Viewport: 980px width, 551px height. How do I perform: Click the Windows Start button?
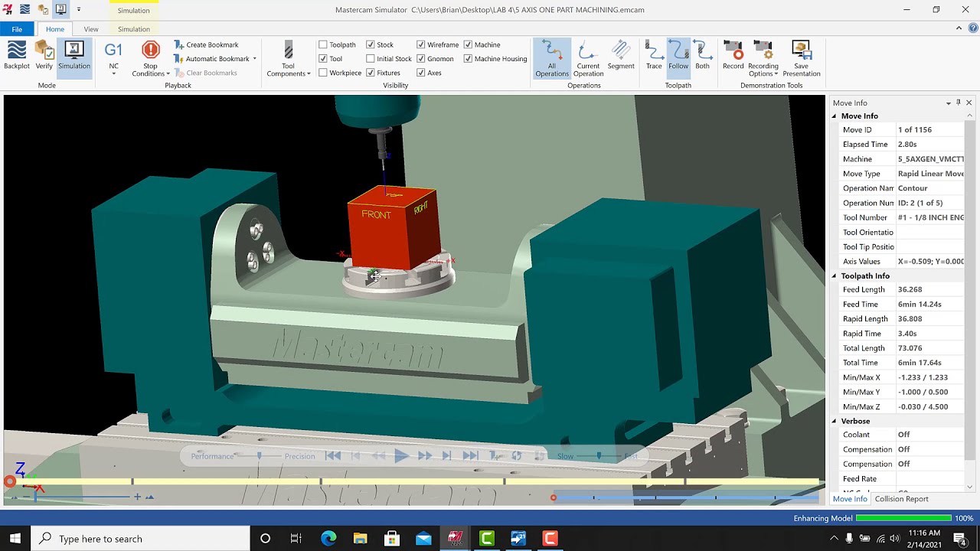click(15, 539)
